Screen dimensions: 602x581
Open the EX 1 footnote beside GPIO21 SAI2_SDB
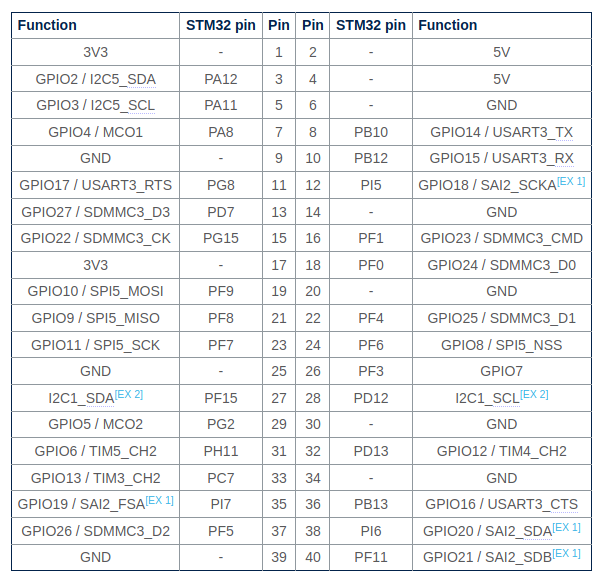[566, 553]
